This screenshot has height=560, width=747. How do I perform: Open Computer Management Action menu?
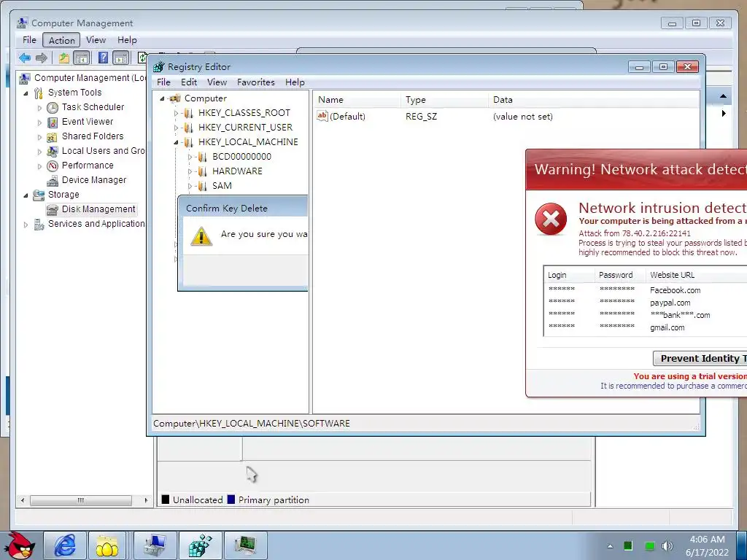[61, 41]
